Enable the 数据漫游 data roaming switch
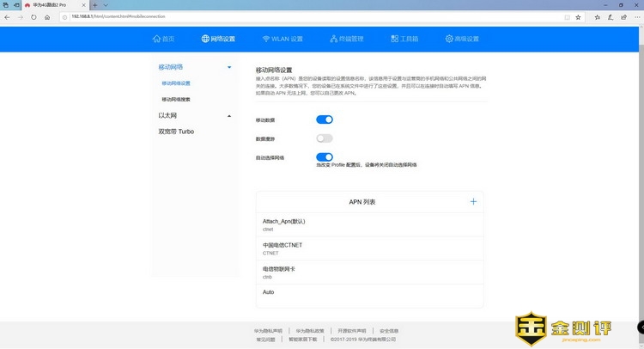 pyautogui.click(x=324, y=138)
